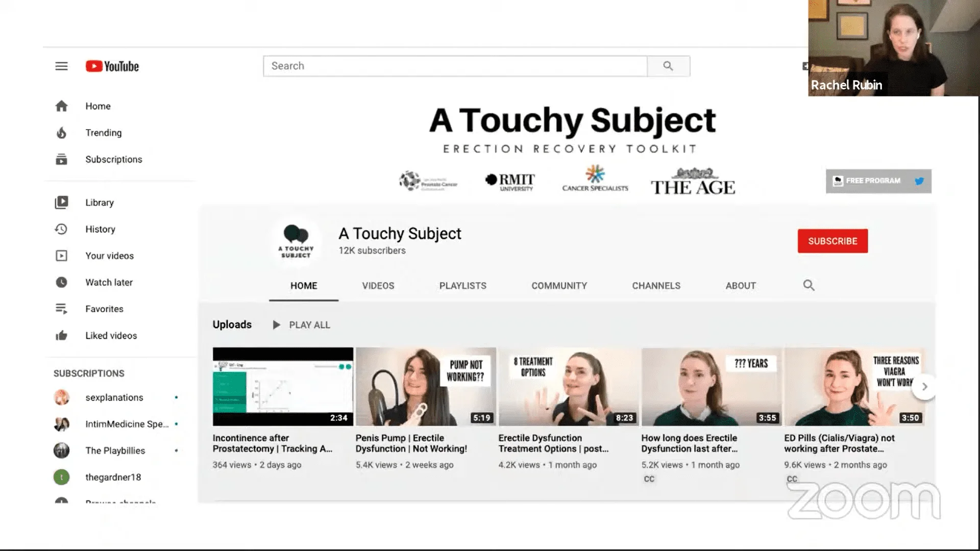Click the sexplanations avatar icon

[x=61, y=397]
